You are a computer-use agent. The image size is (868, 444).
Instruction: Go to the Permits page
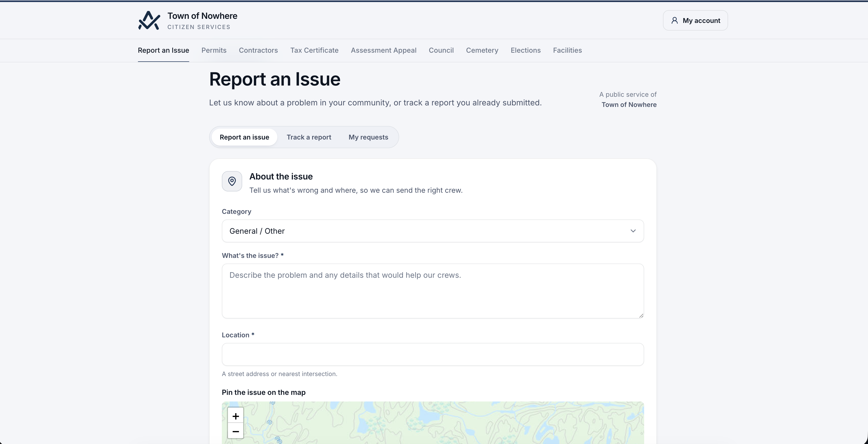214,50
